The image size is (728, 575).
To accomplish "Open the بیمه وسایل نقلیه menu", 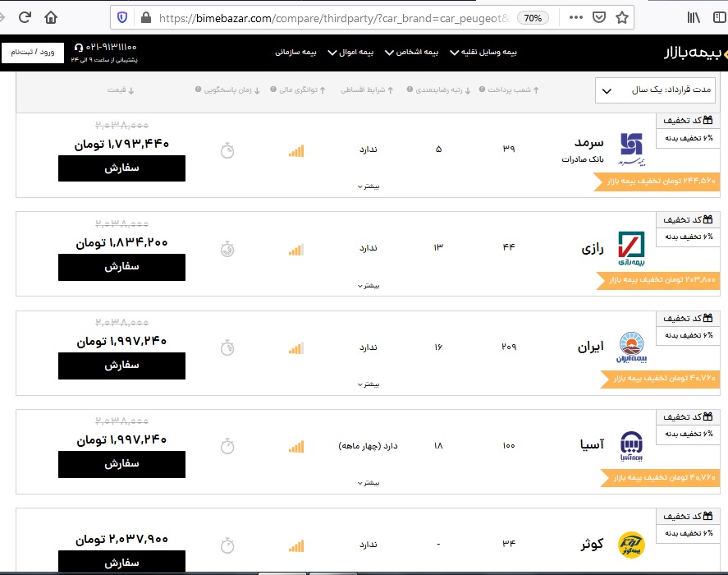I will [x=483, y=52].
